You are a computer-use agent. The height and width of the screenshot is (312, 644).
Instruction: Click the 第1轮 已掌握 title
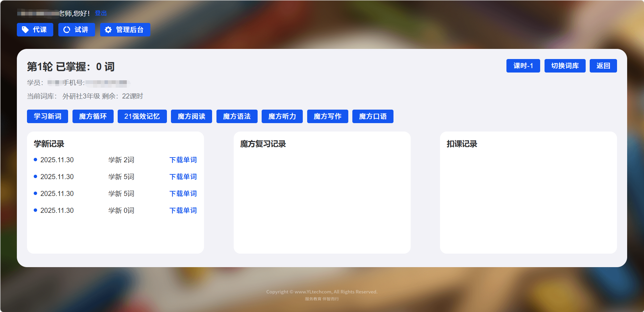[71, 67]
